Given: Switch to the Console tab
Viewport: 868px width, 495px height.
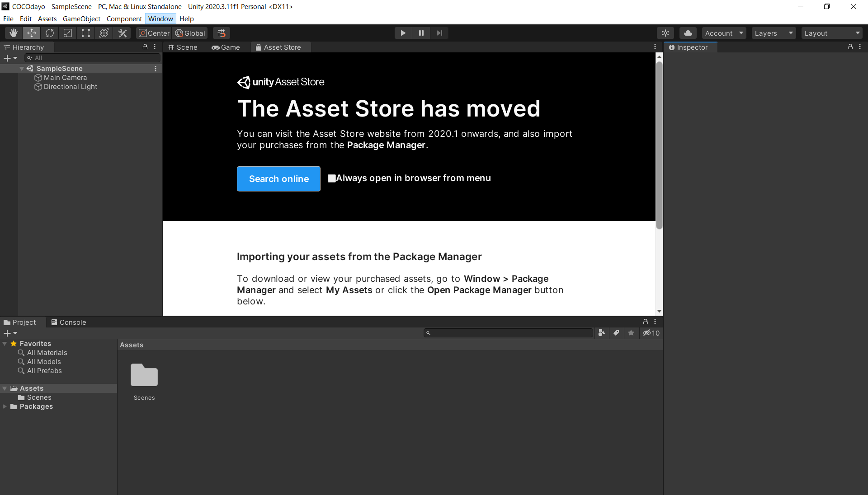Looking at the screenshot, I should pos(69,322).
